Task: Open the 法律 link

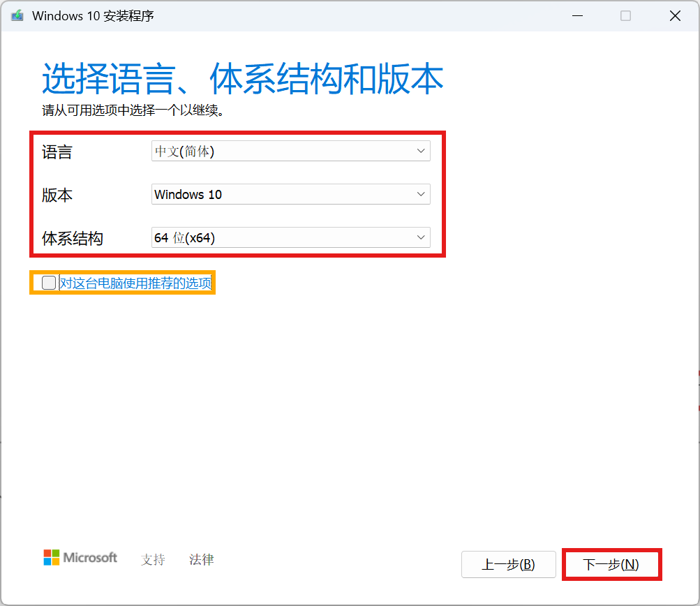Action: [201, 559]
